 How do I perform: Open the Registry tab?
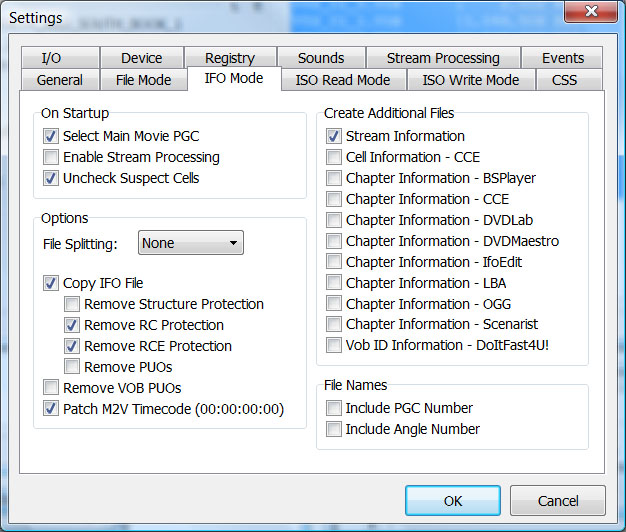tap(230, 58)
